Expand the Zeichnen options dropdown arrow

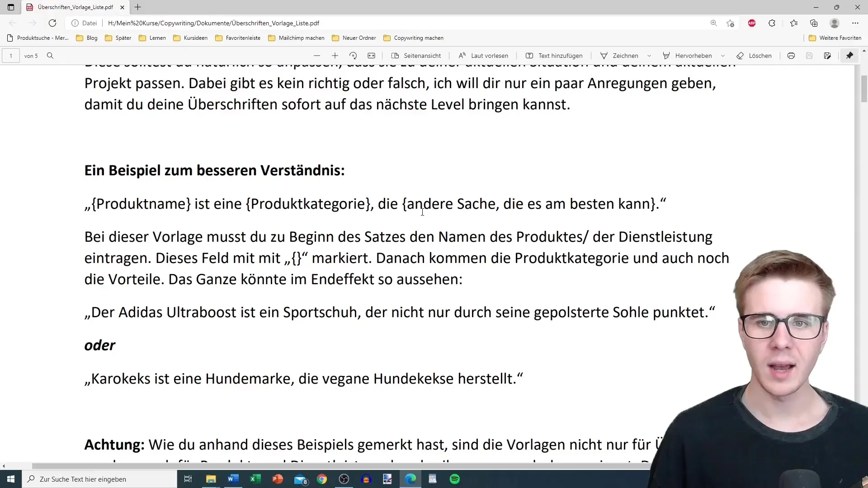click(x=649, y=56)
